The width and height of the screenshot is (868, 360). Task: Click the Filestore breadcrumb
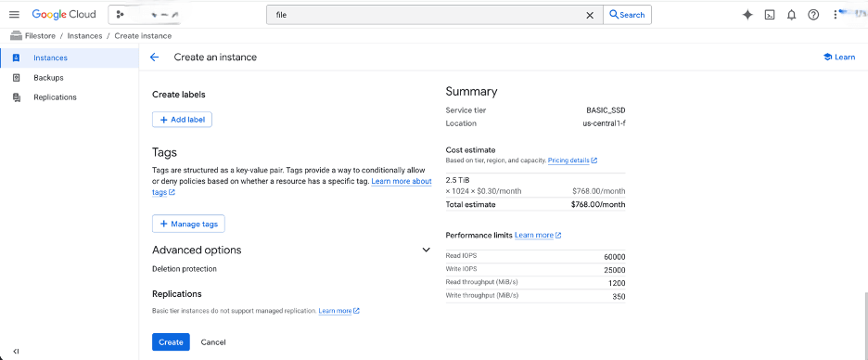pos(40,36)
